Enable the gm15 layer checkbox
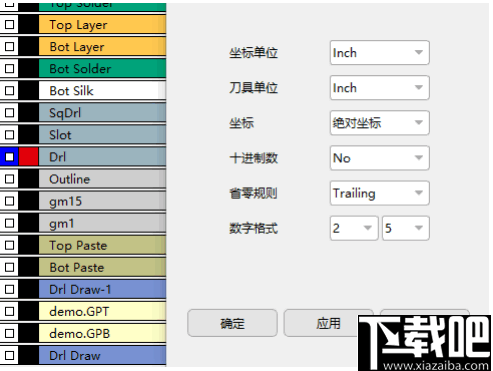 9,201
